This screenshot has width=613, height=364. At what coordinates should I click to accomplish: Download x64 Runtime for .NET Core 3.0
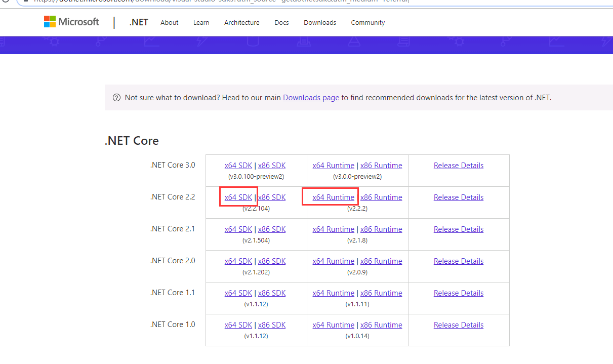tap(334, 166)
